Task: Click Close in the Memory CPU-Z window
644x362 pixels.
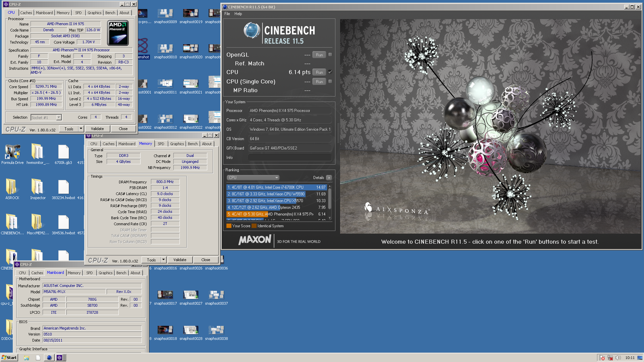Action: coord(206,260)
